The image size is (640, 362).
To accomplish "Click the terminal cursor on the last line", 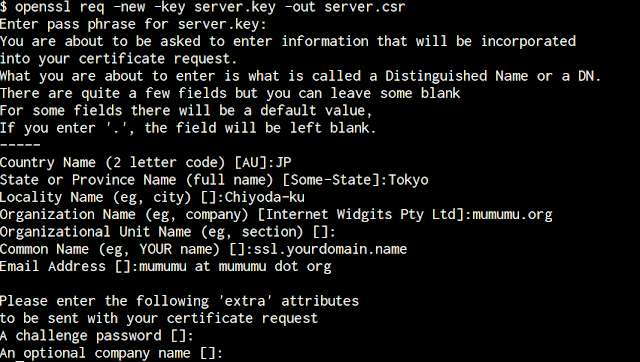I will point(20,361).
